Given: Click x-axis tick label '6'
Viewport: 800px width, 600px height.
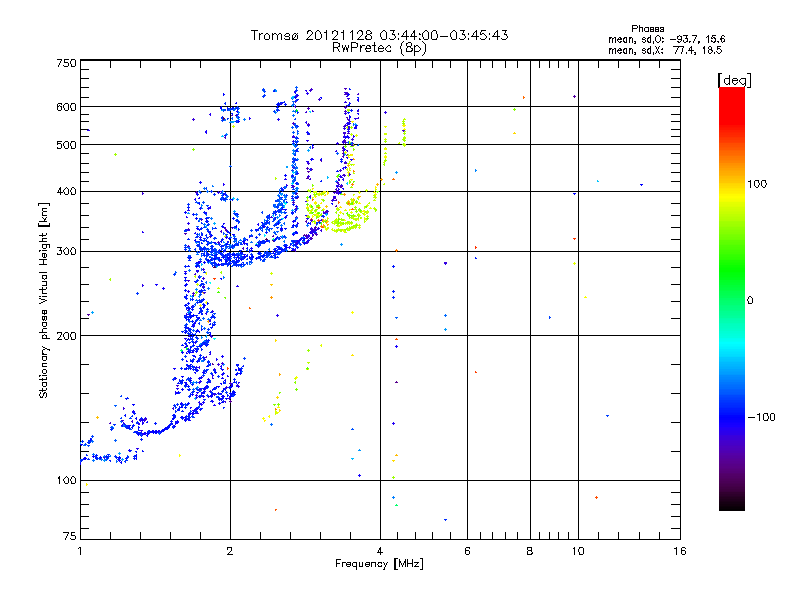Looking at the screenshot, I should [467, 551].
